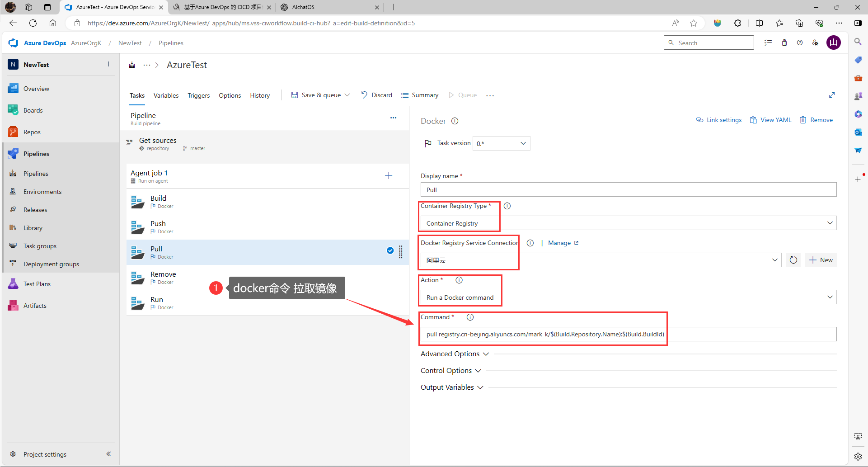Image resolution: width=868 pixels, height=467 pixels.
Task: Select the Push Docker task
Action: pyautogui.click(x=267, y=227)
